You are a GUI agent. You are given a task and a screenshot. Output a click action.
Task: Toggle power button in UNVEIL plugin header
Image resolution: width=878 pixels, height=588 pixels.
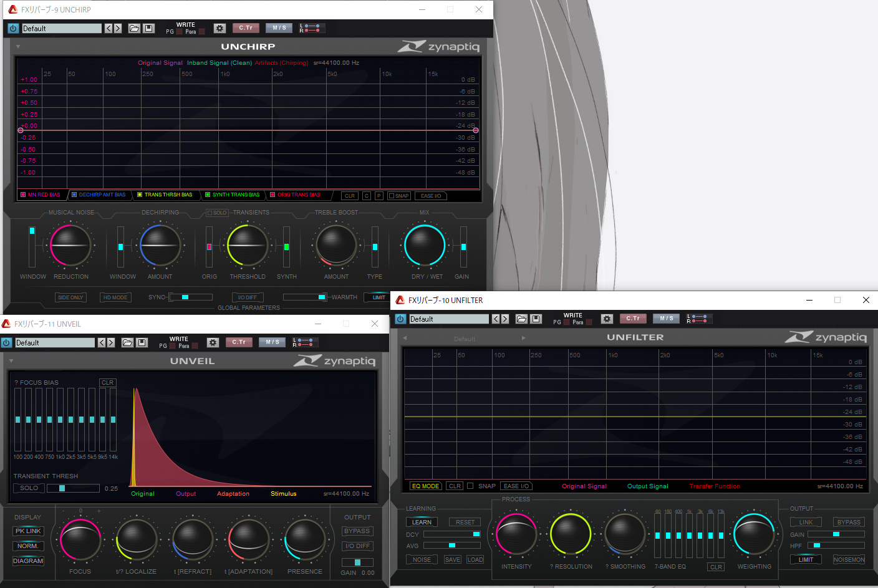point(6,342)
